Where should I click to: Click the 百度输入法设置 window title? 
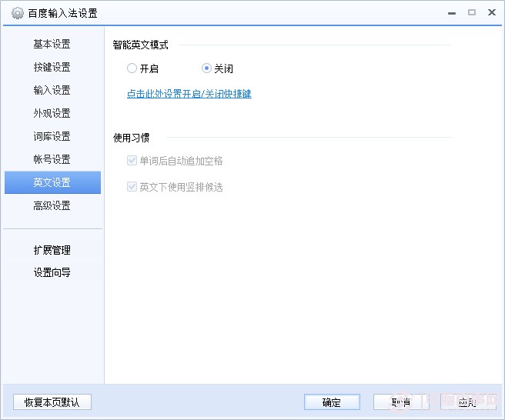pos(63,13)
